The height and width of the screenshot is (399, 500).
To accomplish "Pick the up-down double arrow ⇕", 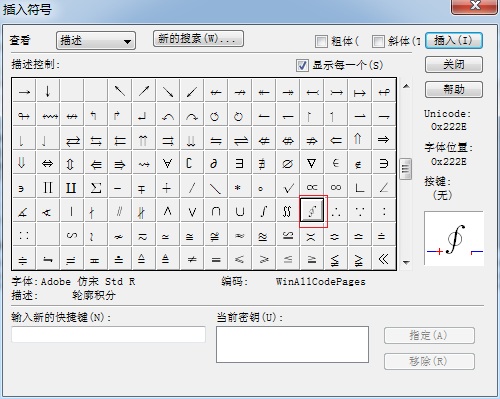I will pyautogui.click(x=72, y=163).
